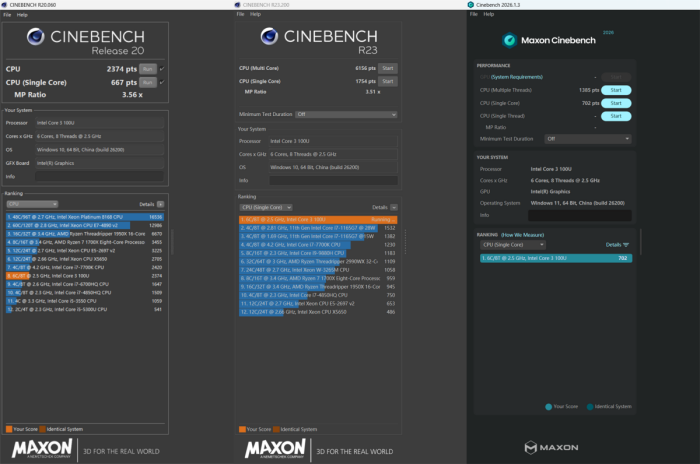The height and width of the screenshot is (464, 700).
Task: Select the R20 Xeon E7-4890 v2 ranking row
Action: click(x=85, y=226)
